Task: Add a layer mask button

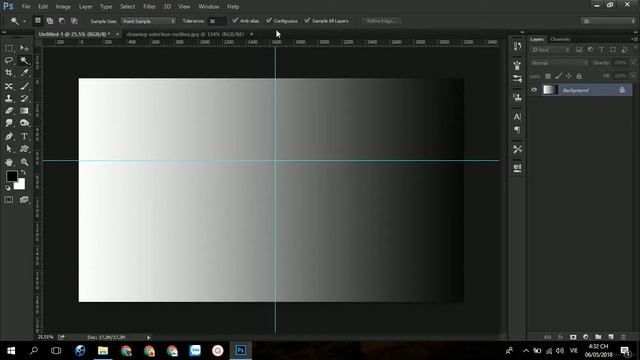Action: (573, 337)
